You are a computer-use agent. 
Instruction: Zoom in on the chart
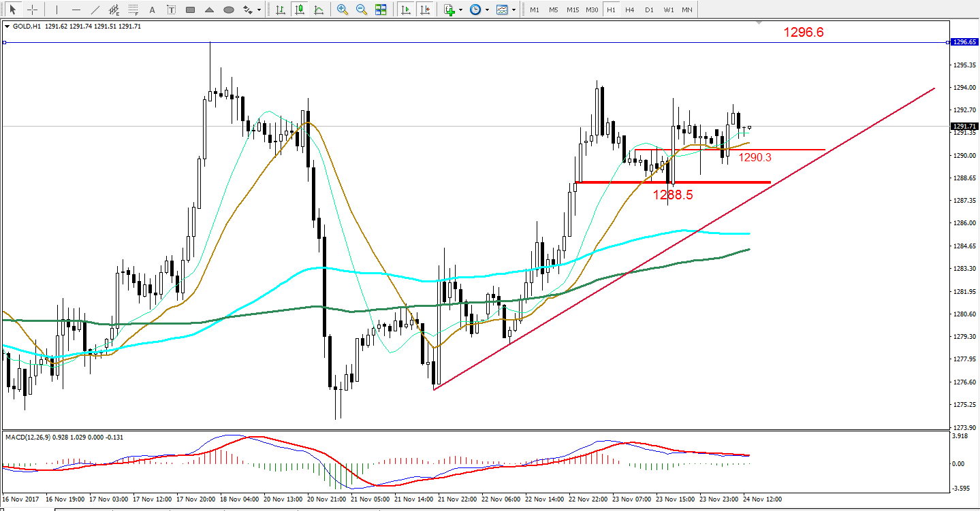coord(343,10)
